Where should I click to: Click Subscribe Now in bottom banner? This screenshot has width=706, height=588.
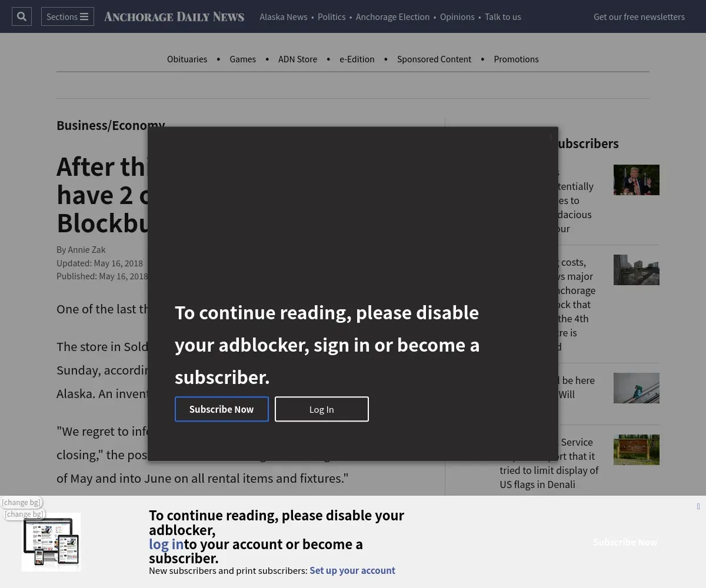point(625,542)
